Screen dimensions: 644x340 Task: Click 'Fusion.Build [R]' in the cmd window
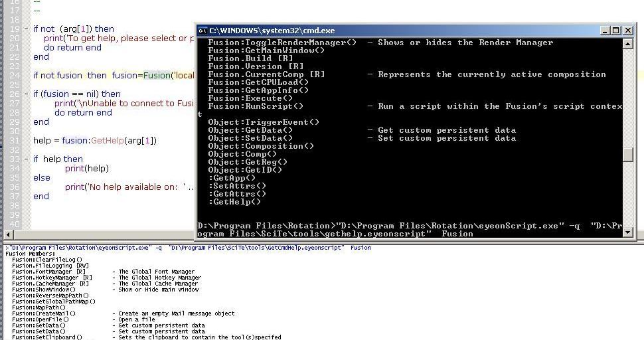click(x=250, y=58)
